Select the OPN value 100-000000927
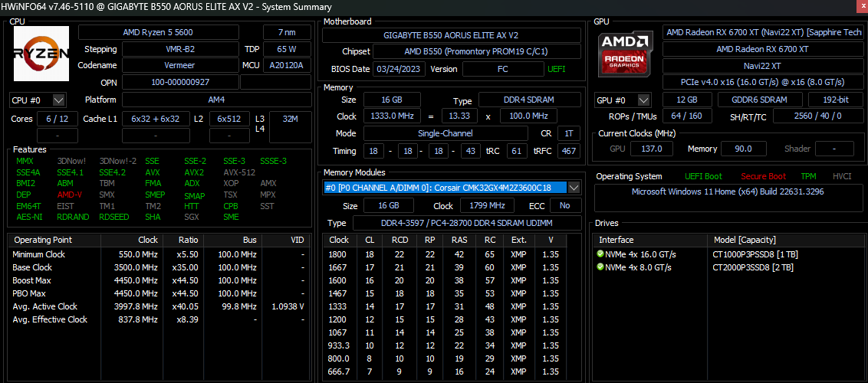This screenshot has width=868, height=383. click(x=180, y=83)
